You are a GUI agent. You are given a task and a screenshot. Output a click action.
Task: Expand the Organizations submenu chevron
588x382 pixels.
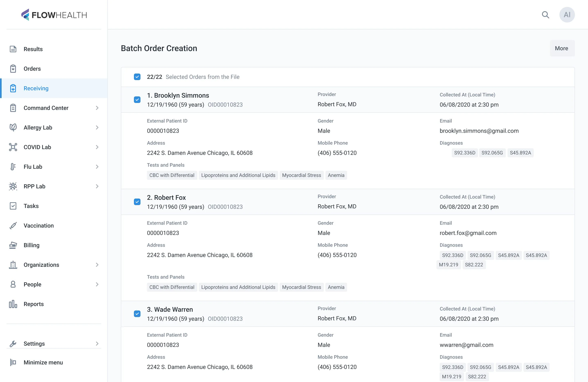(97, 265)
